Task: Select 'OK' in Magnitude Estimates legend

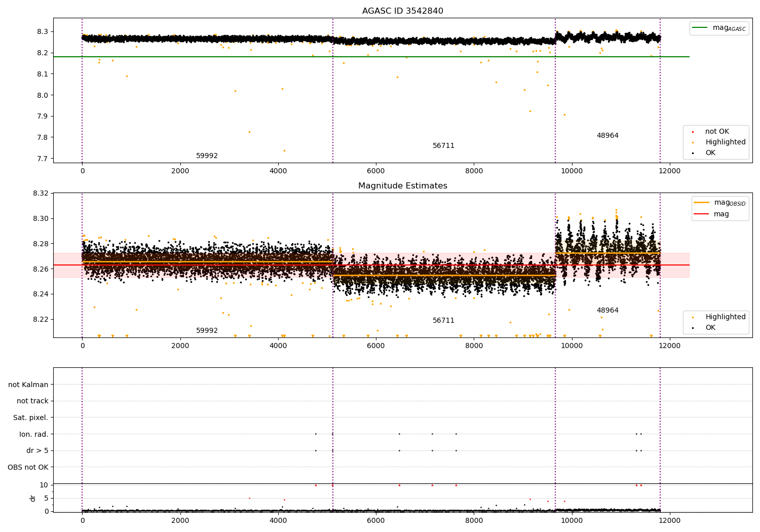Action: 710,328
